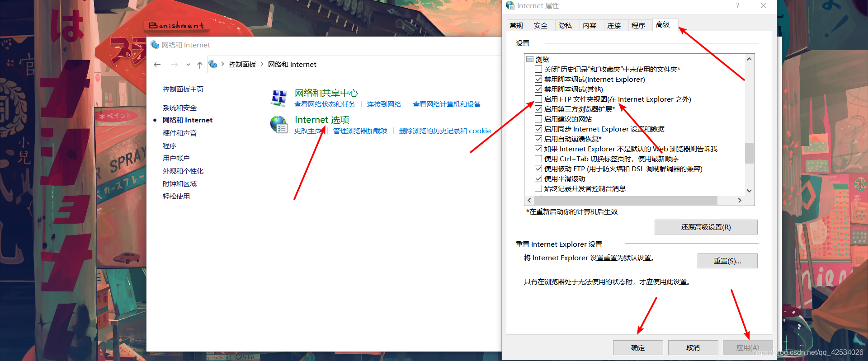
Task: Click the 取消 button
Action: click(693, 347)
